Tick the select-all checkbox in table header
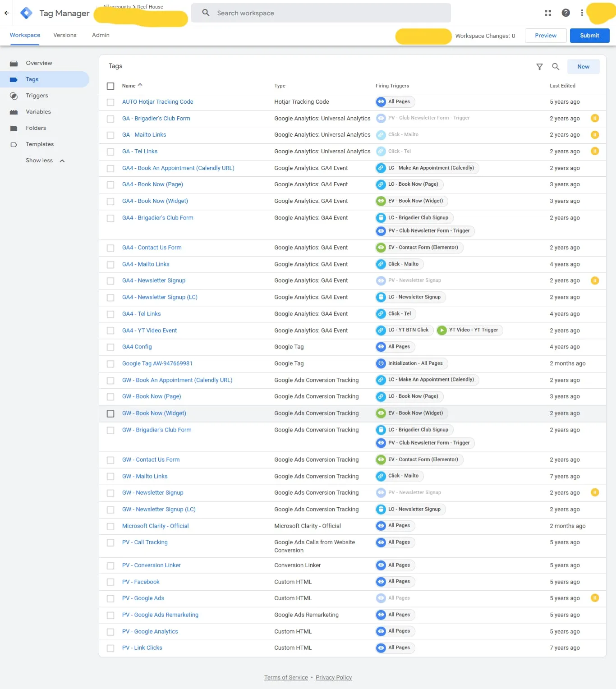The width and height of the screenshot is (616, 689). [x=110, y=86]
